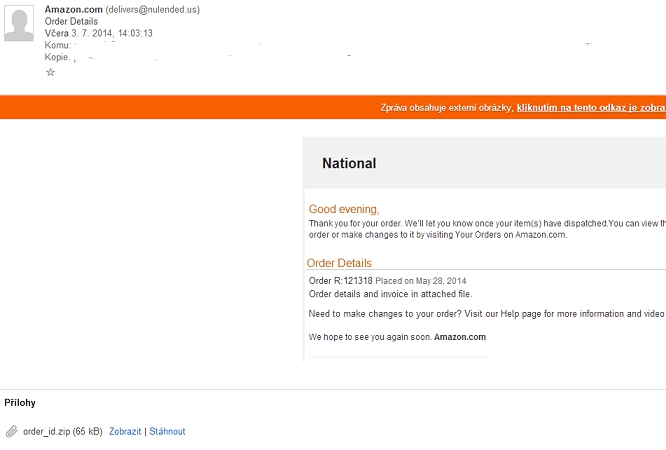666x450 pixels.
Task: Click Zobrazit to view the attachment
Action: click(125, 431)
